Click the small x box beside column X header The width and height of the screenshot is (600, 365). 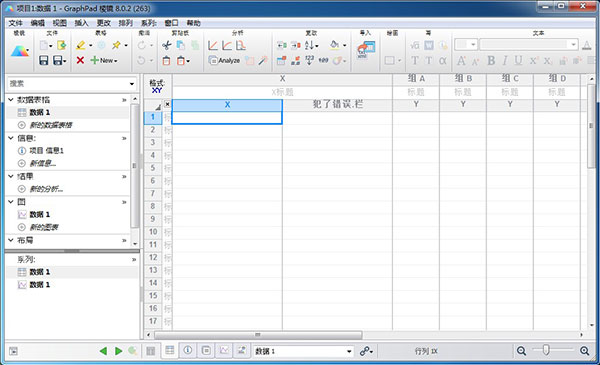pyautogui.click(x=167, y=104)
